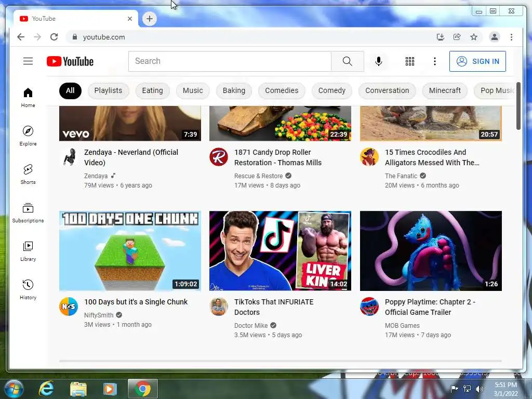Open 100 Days but it's a Single Chunk title

click(136, 302)
